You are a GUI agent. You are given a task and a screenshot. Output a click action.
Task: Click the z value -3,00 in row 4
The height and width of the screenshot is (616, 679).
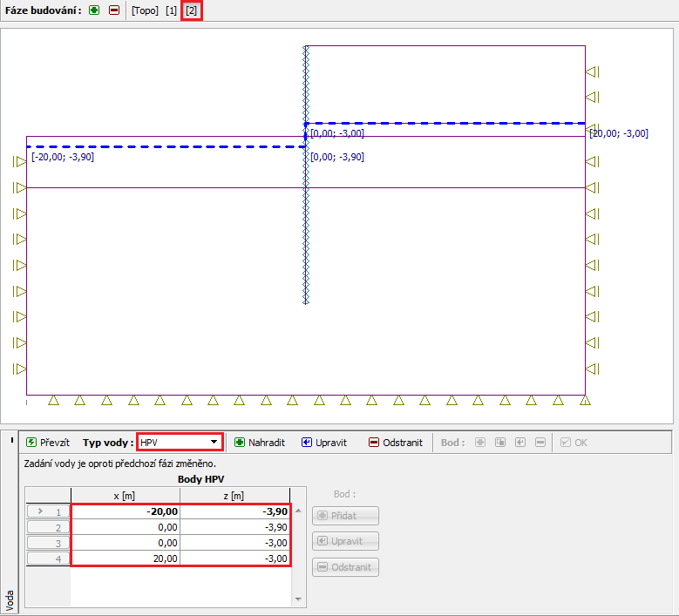234,558
